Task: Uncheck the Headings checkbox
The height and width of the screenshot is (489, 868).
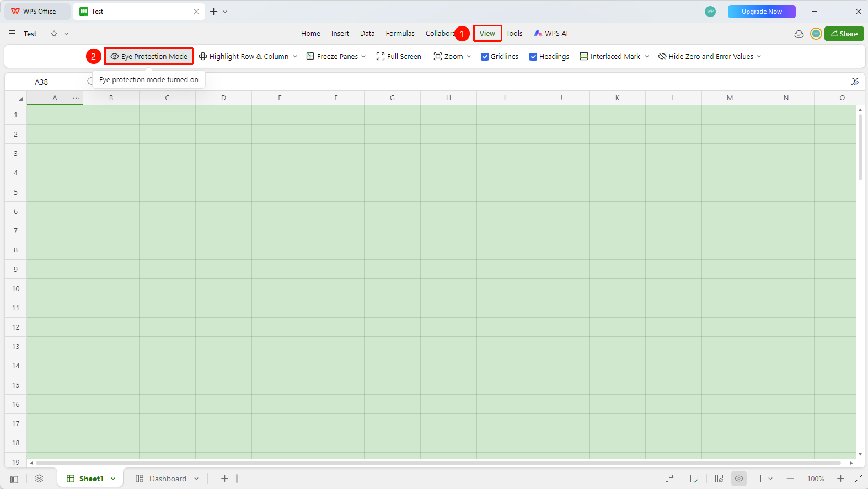Action: (533, 57)
